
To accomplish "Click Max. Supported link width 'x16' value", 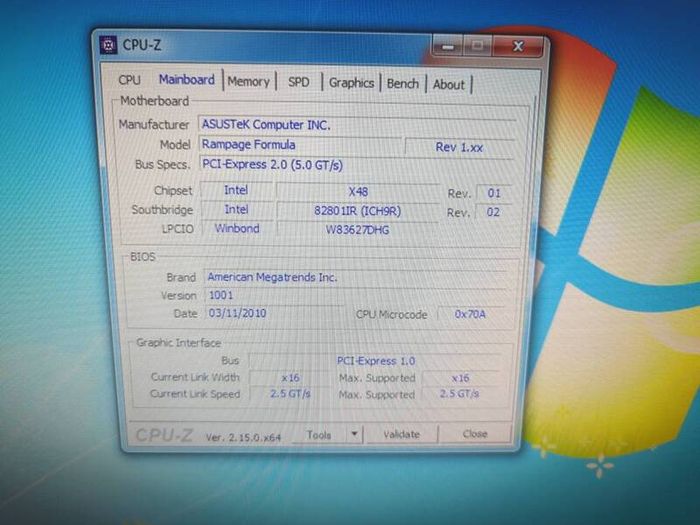I will pos(460,378).
